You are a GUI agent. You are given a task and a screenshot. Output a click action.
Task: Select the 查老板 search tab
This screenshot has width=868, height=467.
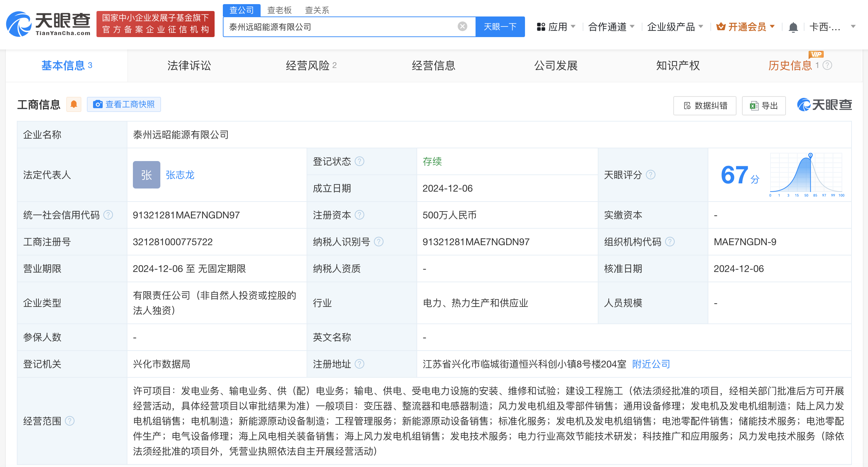click(x=279, y=10)
